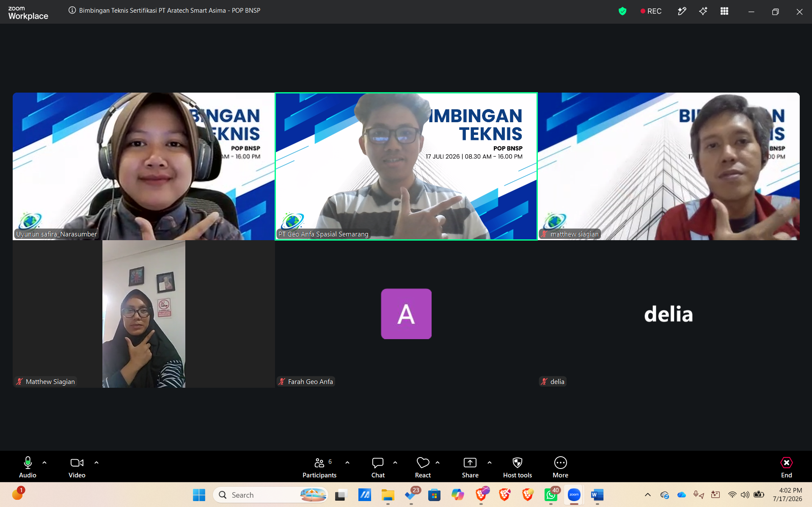Open File Explorer from the taskbar
Image resolution: width=812 pixels, height=507 pixels.
(388, 495)
